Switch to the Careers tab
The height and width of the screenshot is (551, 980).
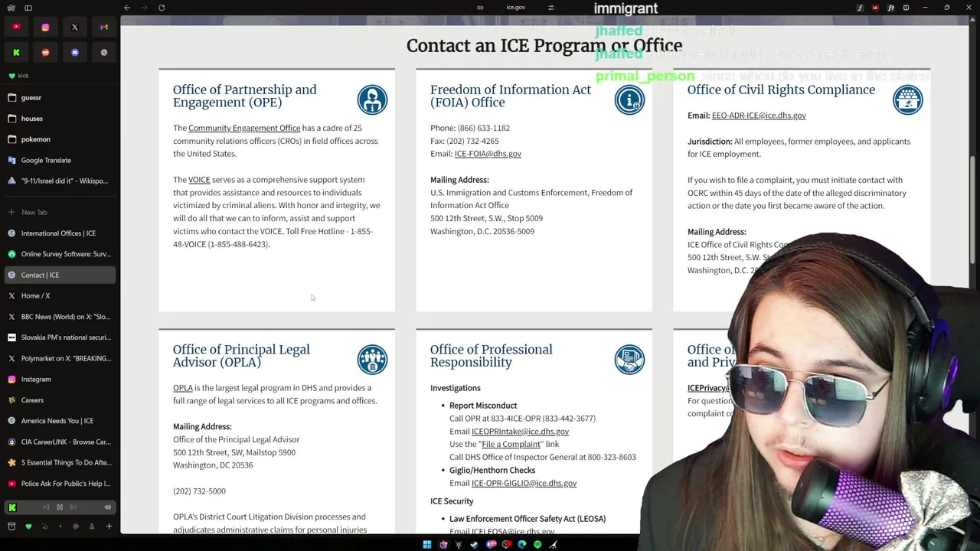click(x=60, y=399)
